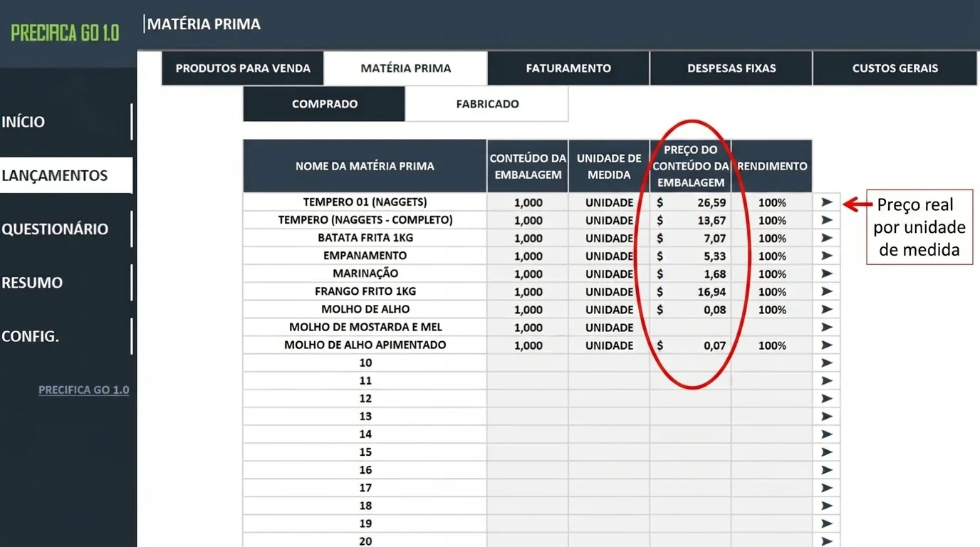Switch to the FATURAMENTO tab
The image size is (980, 547).
568,68
